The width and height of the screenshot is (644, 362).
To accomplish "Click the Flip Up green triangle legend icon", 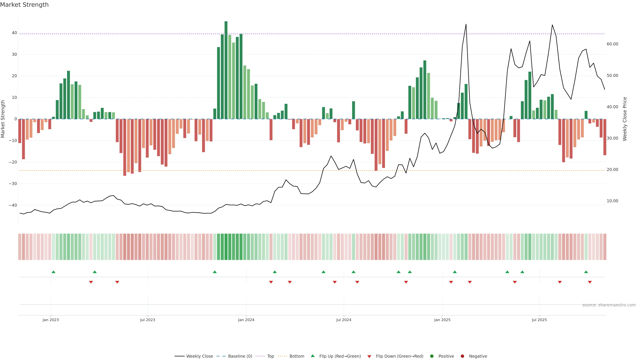I will click(312, 356).
